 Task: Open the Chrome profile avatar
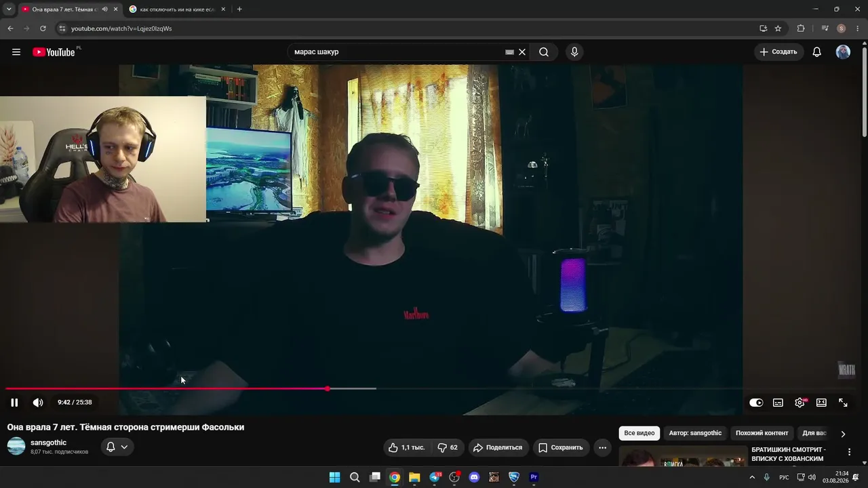(841, 28)
